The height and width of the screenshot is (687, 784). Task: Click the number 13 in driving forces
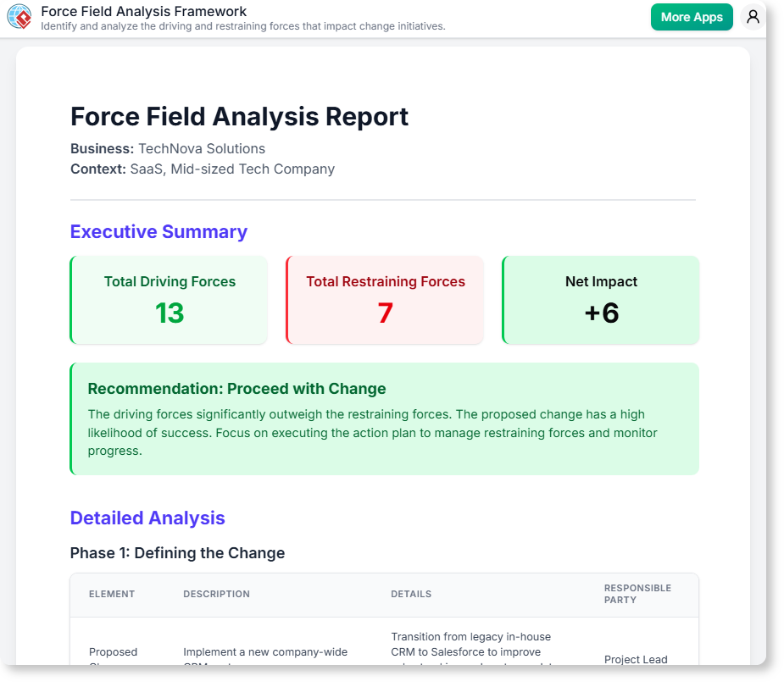pyautogui.click(x=169, y=313)
